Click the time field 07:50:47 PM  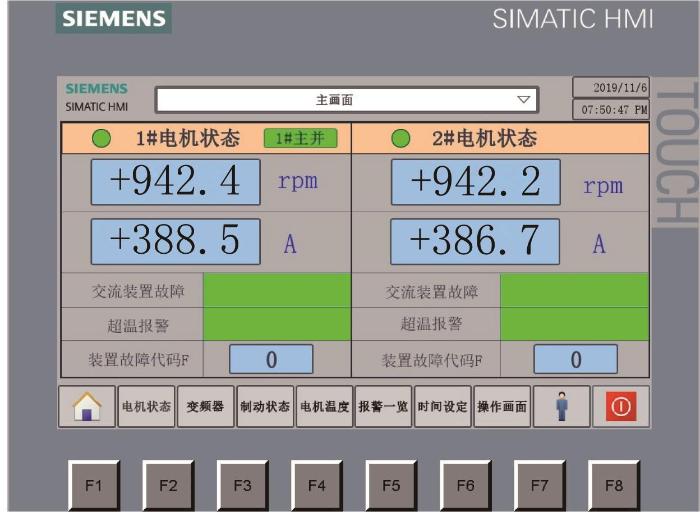(611, 109)
